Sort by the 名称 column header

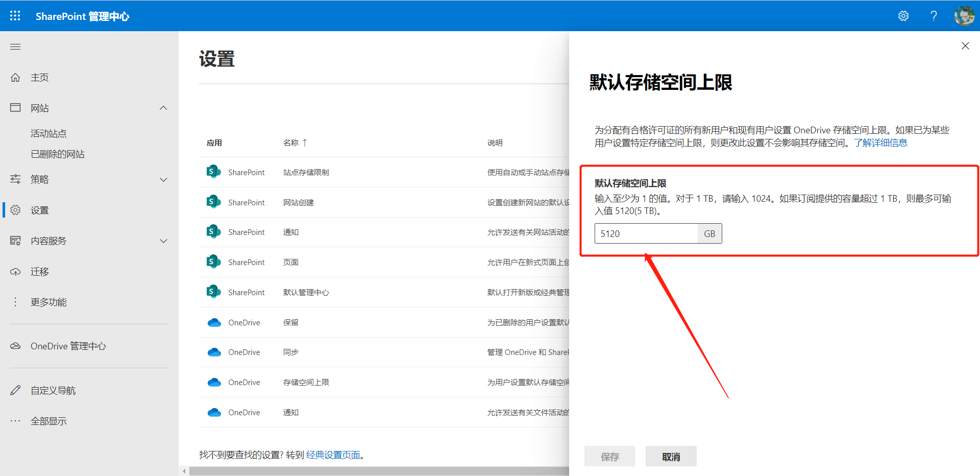click(291, 142)
